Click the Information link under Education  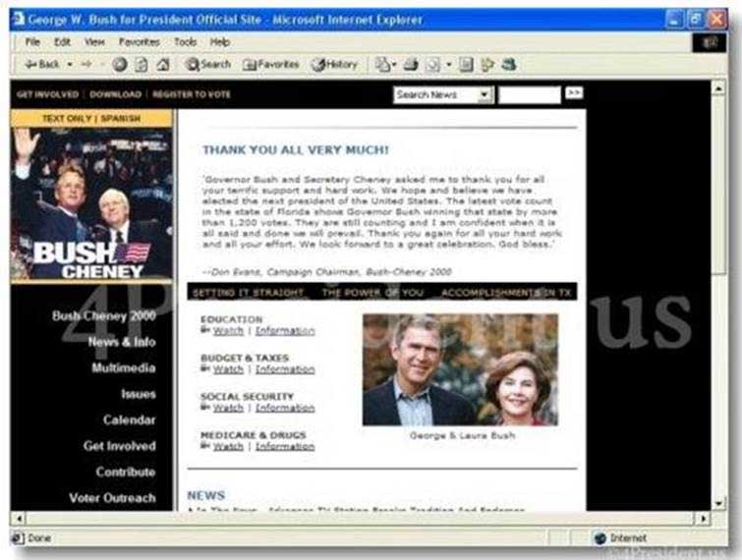(x=285, y=331)
